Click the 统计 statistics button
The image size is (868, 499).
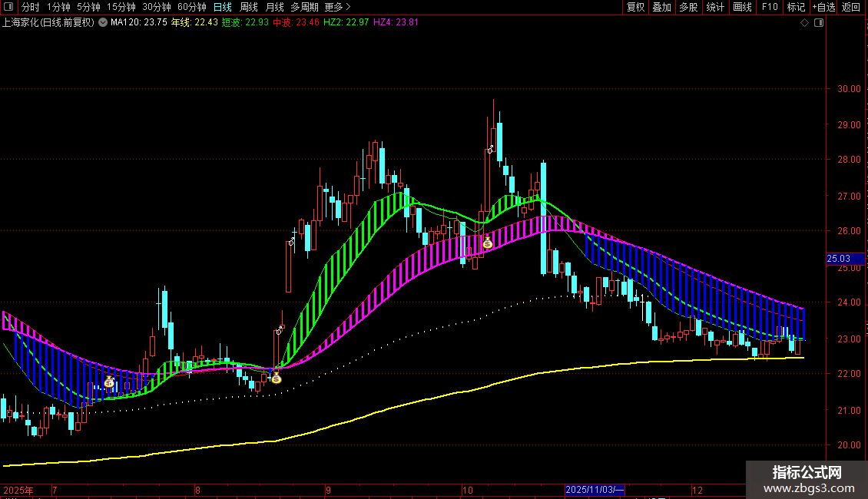tap(715, 7)
